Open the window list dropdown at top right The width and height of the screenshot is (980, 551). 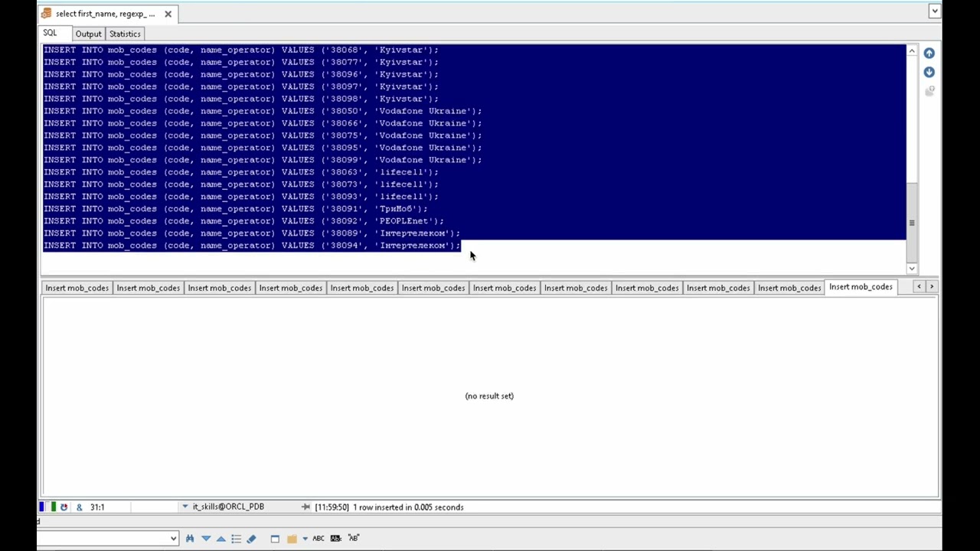935,11
